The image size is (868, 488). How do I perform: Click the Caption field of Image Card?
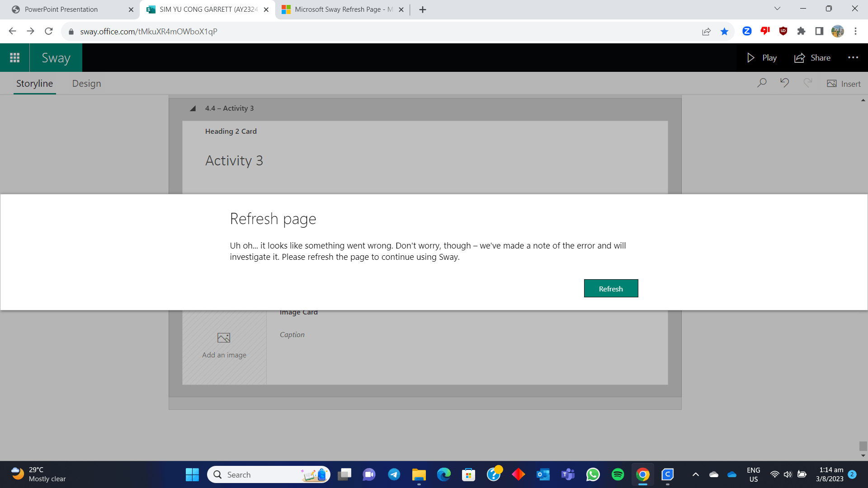(292, 334)
